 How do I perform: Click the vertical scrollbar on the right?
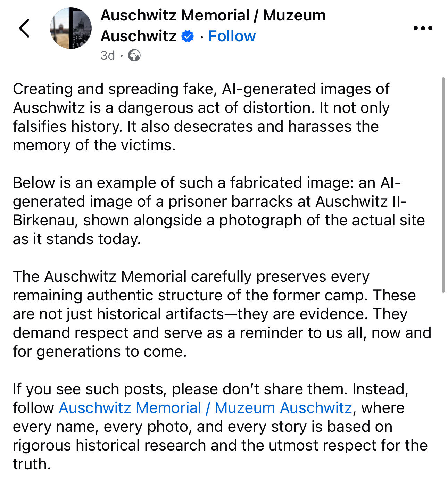[x=443, y=185]
